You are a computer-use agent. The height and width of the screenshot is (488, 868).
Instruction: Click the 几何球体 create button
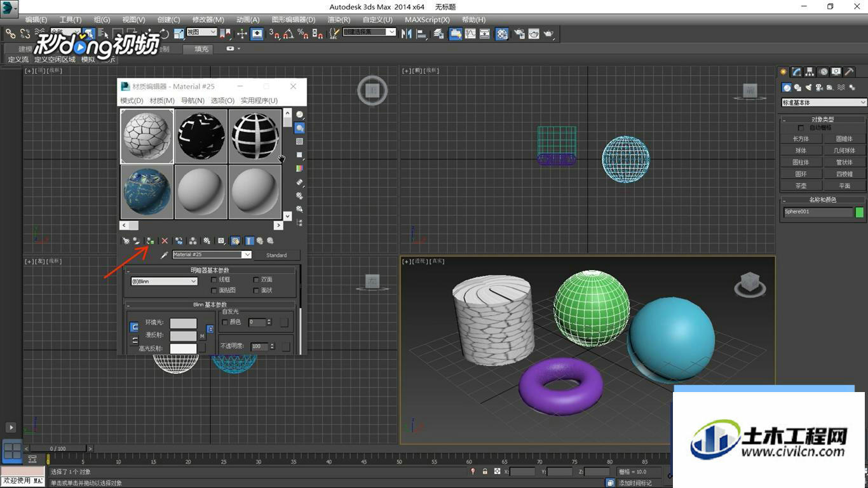(x=844, y=151)
